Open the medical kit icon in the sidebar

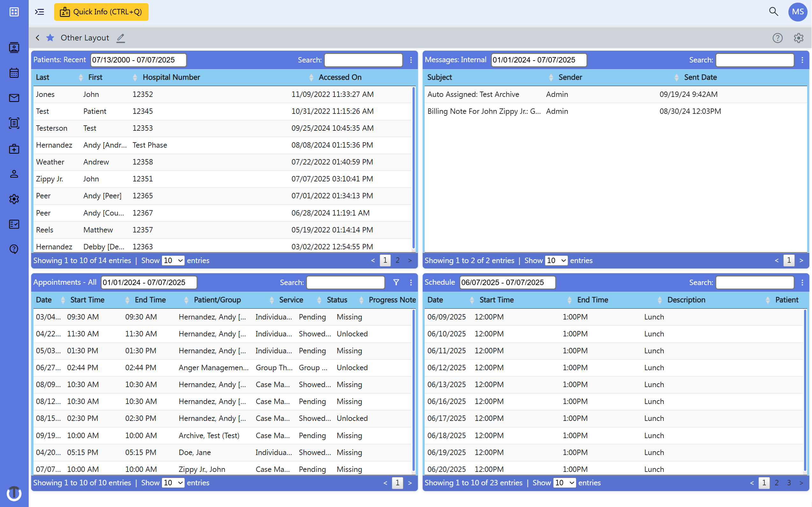(14, 149)
